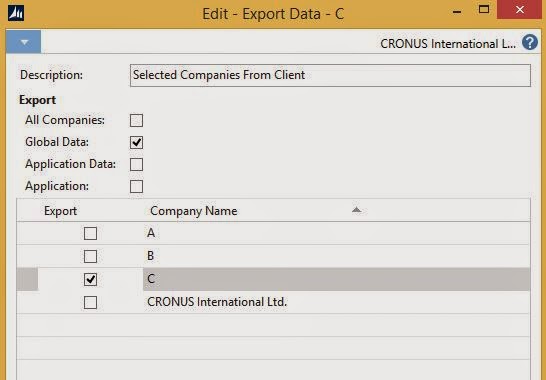Click sort arrow in Company Name header

coord(356,210)
